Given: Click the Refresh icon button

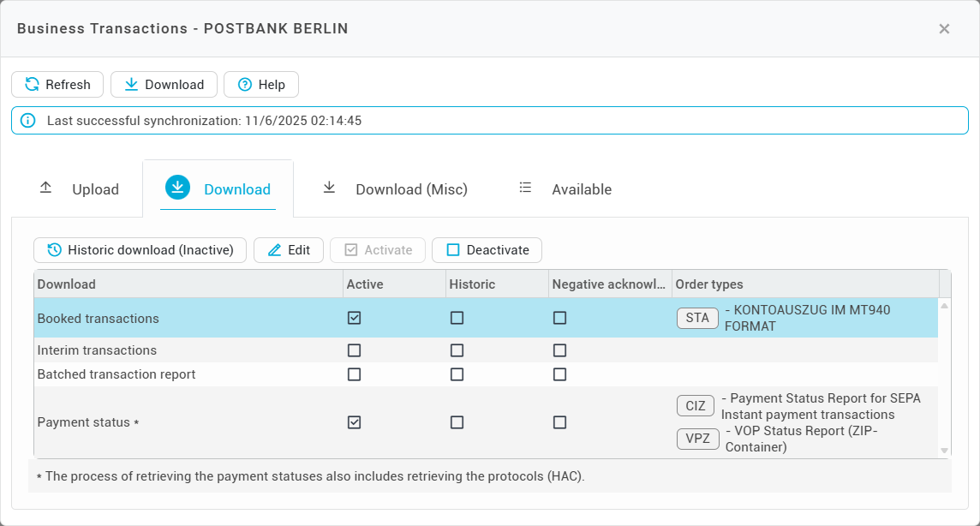Looking at the screenshot, I should (32, 85).
